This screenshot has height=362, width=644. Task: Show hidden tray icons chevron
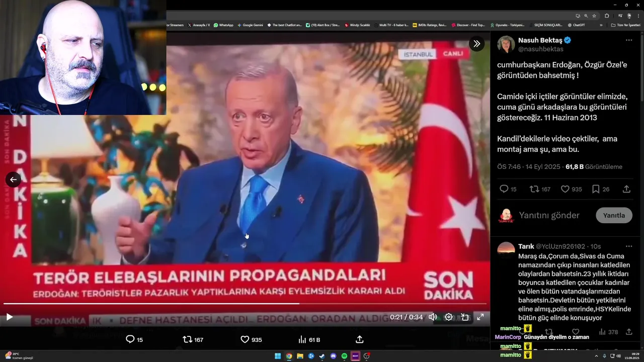pyautogui.click(x=596, y=356)
